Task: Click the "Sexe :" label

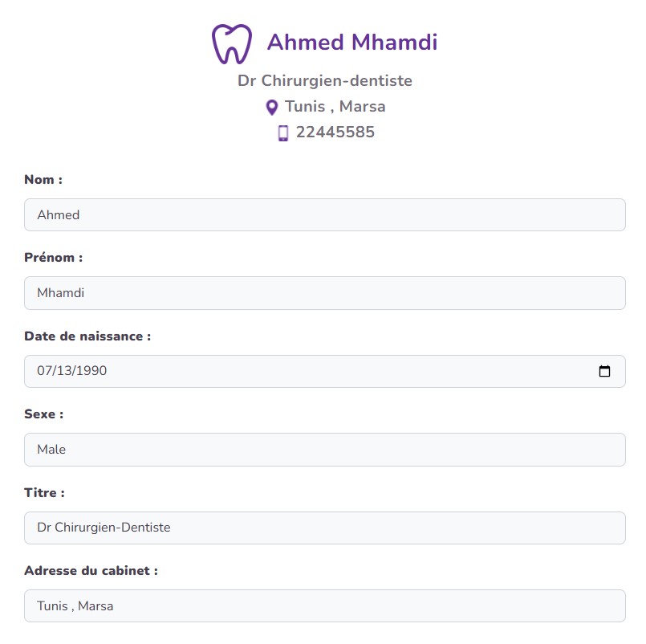Action: pos(43,414)
